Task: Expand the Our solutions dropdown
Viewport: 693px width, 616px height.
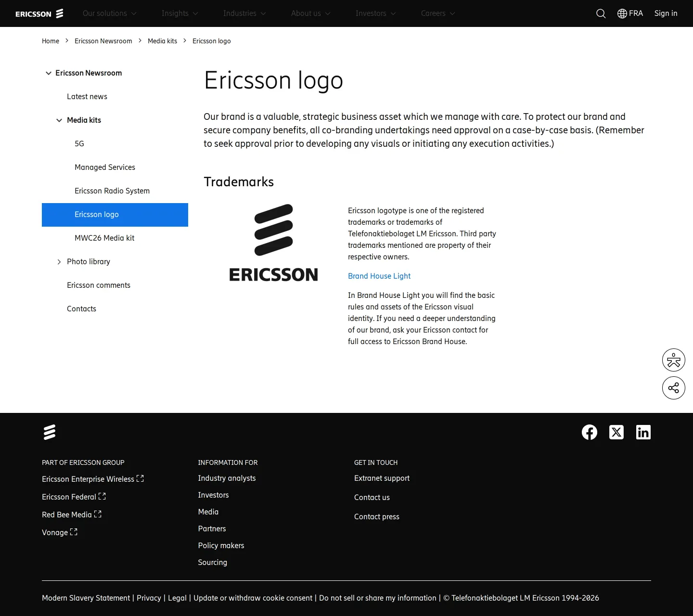Action: click(x=109, y=13)
